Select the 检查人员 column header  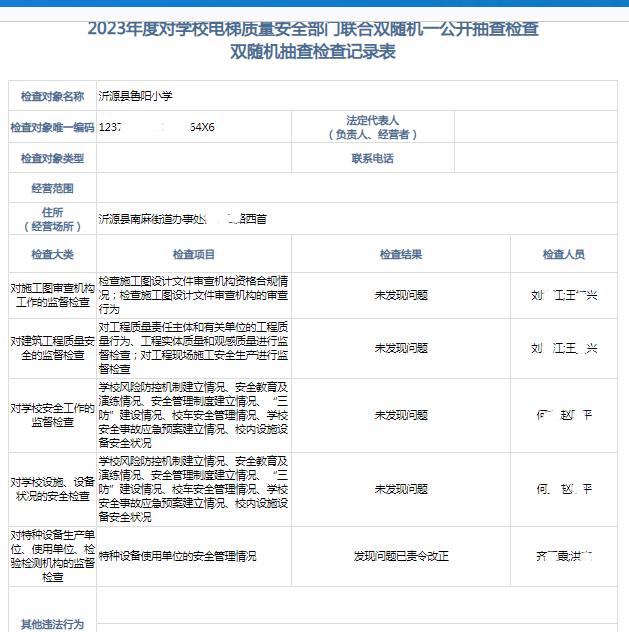[563, 254]
